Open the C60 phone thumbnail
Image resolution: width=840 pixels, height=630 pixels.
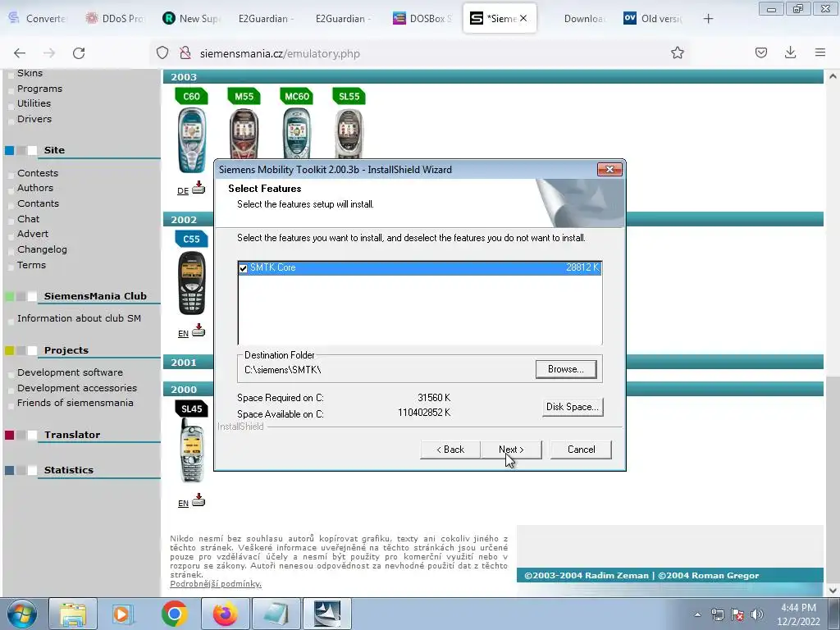(x=191, y=140)
